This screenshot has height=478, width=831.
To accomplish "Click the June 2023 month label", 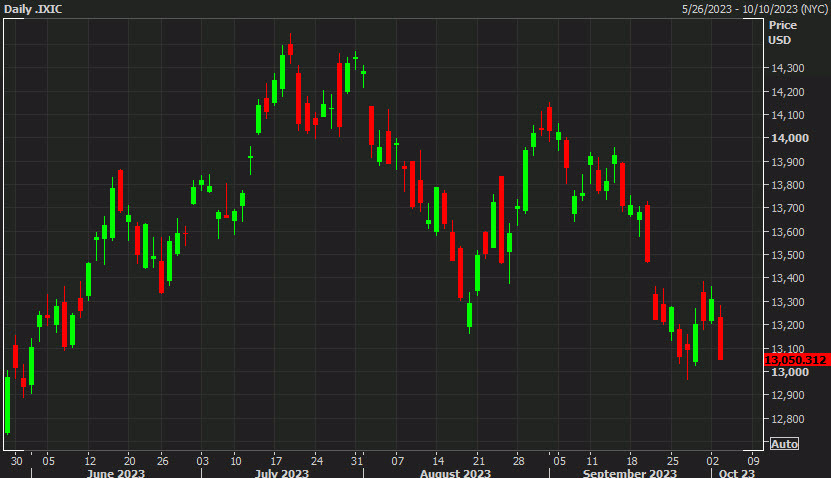I will (116, 473).
